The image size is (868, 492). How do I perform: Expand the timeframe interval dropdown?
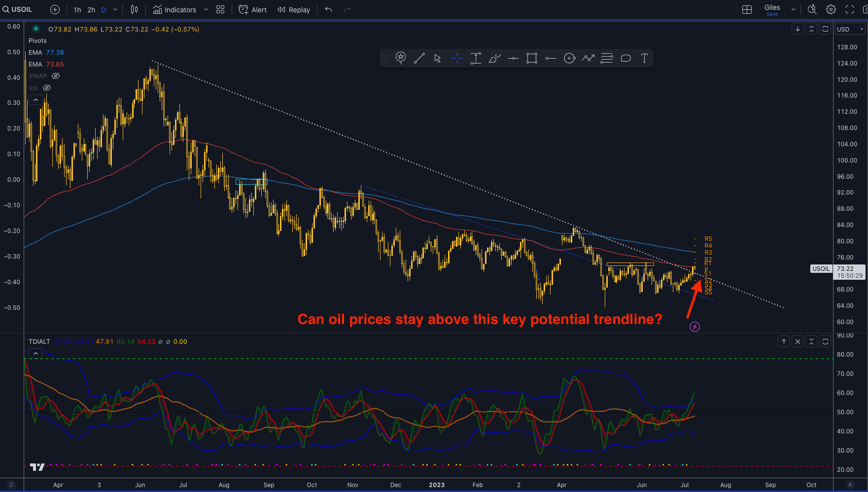(115, 10)
